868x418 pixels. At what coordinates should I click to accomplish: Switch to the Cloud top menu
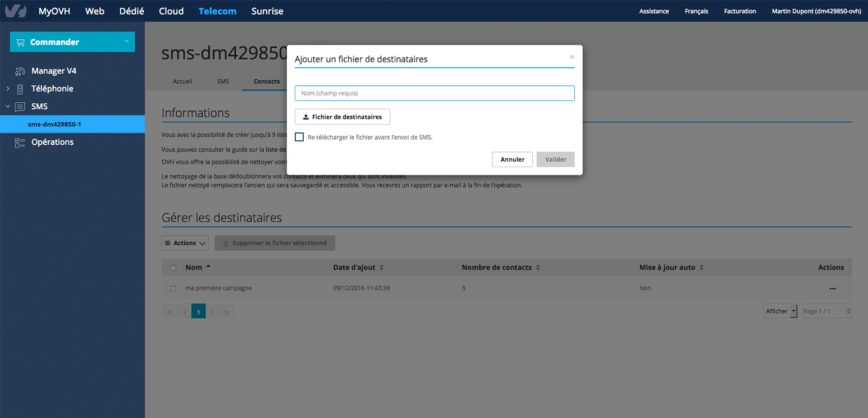[x=171, y=11]
